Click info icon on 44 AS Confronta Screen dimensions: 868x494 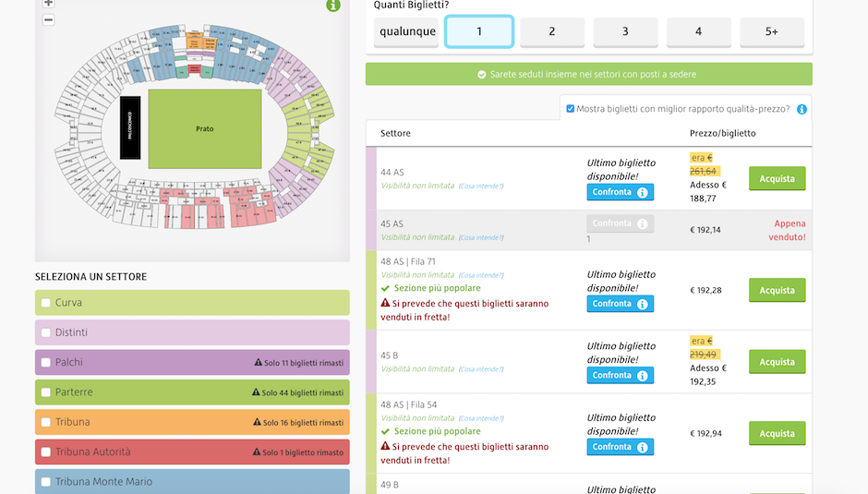(x=642, y=192)
